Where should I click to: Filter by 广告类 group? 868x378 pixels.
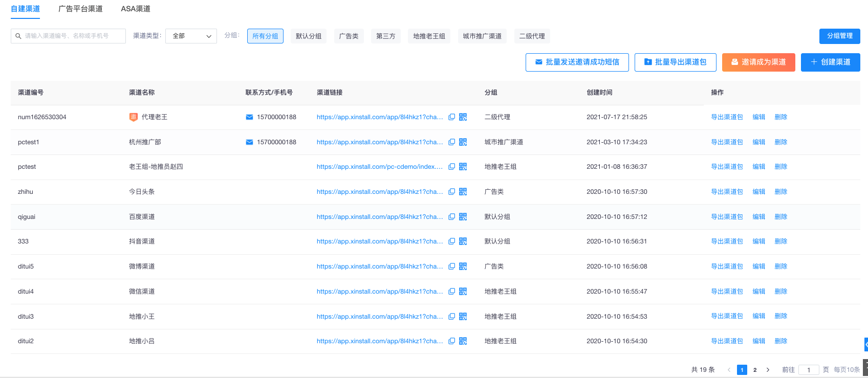click(349, 36)
